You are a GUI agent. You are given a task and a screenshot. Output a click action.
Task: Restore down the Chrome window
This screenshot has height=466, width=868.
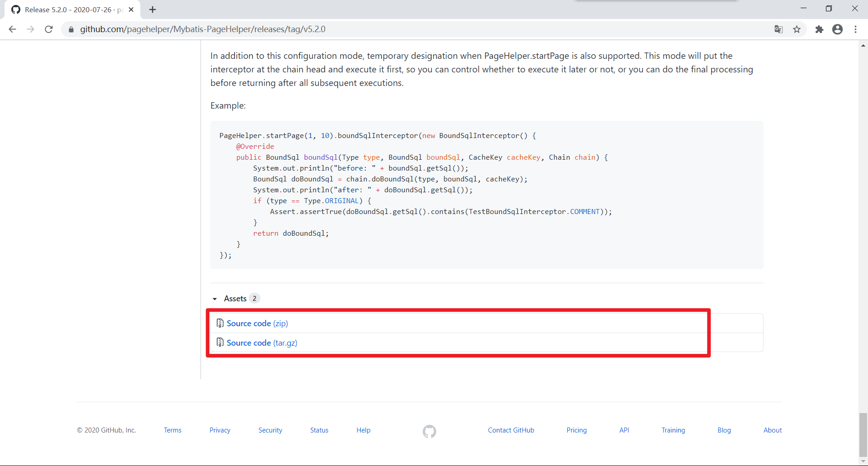pos(829,8)
